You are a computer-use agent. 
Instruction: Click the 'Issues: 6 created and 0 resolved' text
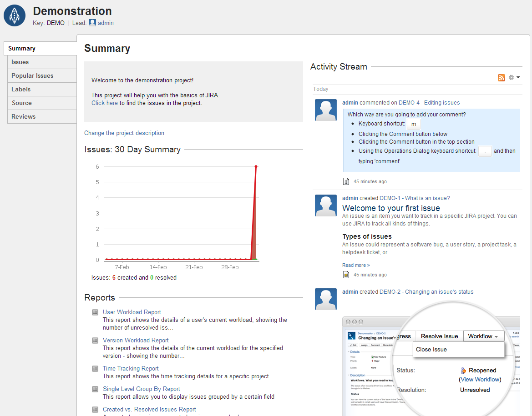tap(134, 277)
